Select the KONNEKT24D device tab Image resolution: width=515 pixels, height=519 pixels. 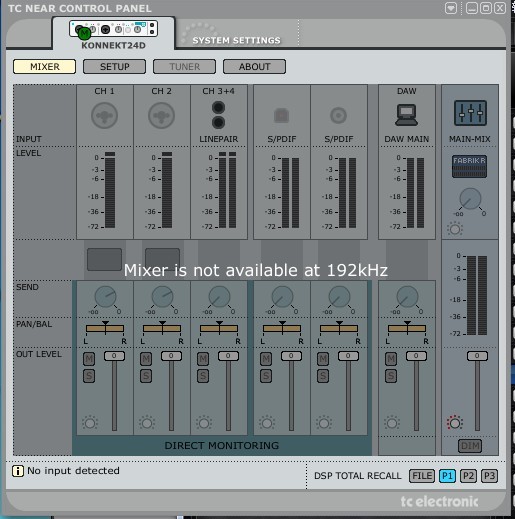113,34
